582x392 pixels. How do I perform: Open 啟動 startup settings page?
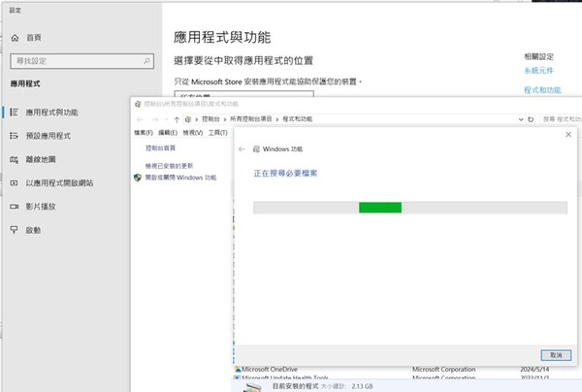click(x=34, y=230)
